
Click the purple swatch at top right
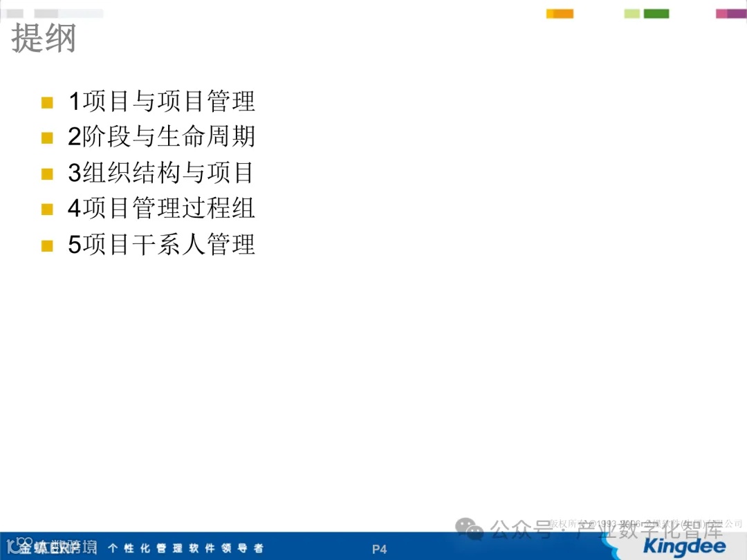[x=735, y=14]
